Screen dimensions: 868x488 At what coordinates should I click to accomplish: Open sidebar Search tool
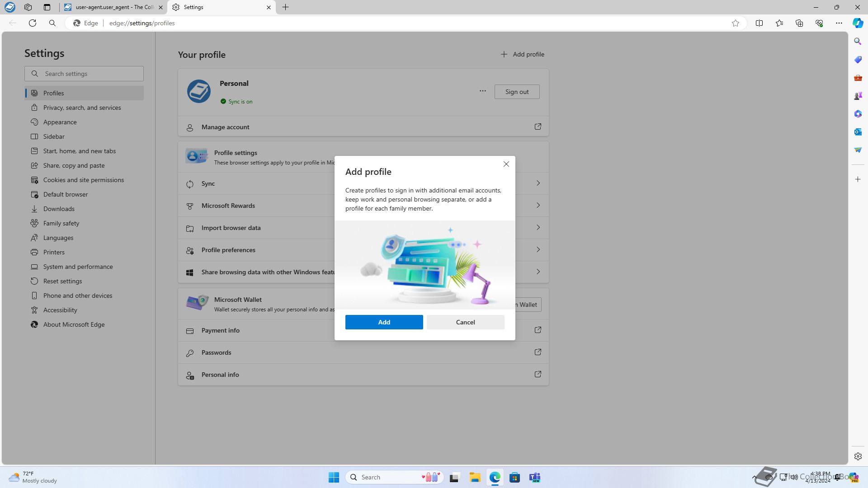pyautogui.click(x=858, y=41)
